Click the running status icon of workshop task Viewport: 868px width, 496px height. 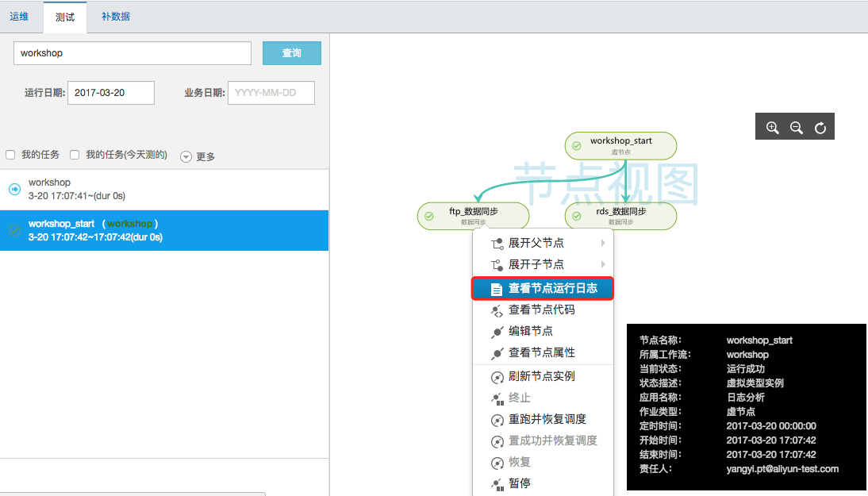pyautogui.click(x=15, y=189)
